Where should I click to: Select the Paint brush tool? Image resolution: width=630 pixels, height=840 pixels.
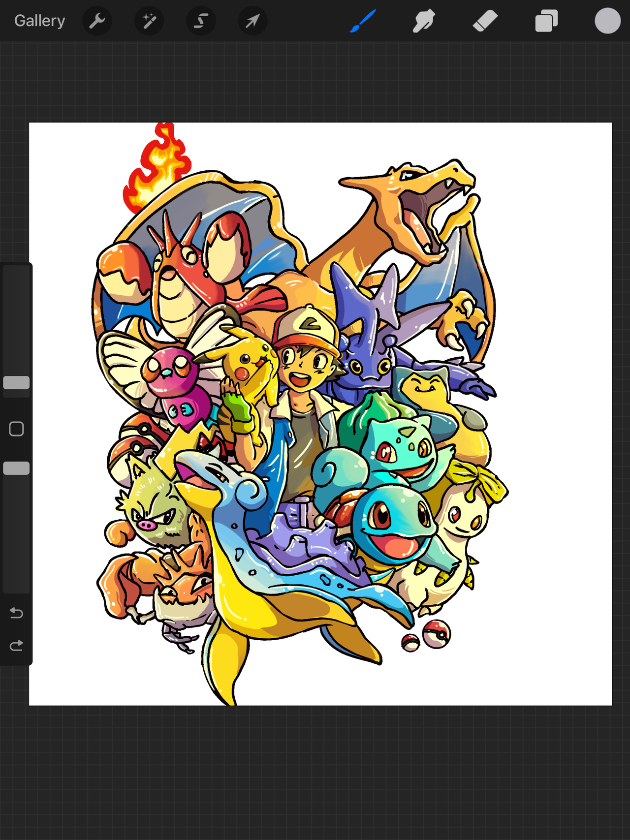(363, 21)
